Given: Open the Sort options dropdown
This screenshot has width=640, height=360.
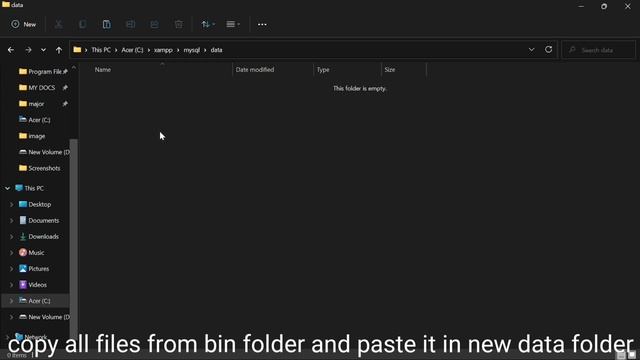Looking at the screenshot, I should pos(208,24).
